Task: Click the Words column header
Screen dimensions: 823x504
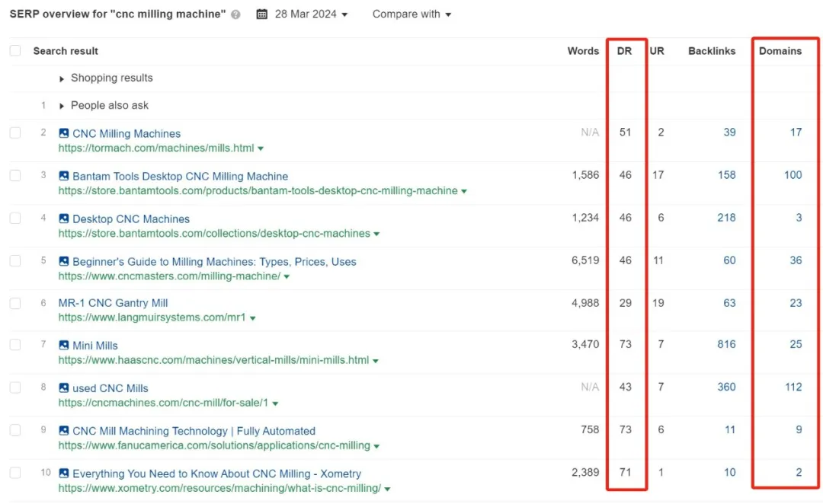Action: click(x=583, y=51)
